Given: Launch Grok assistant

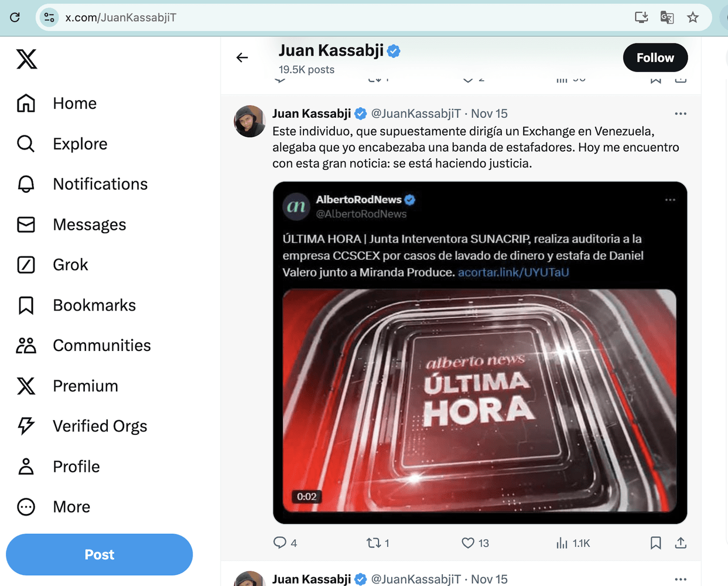Looking at the screenshot, I should click(70, 264).
